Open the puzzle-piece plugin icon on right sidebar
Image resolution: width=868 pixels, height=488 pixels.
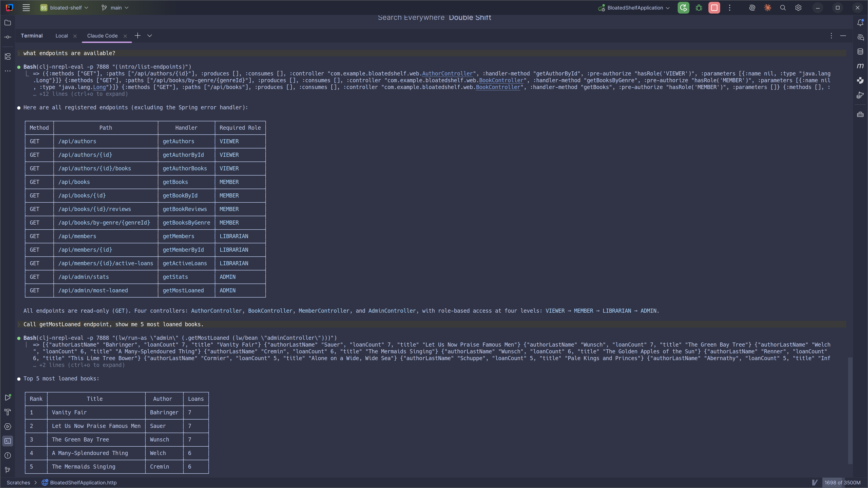pyautogui.click(x=860, y=80)
